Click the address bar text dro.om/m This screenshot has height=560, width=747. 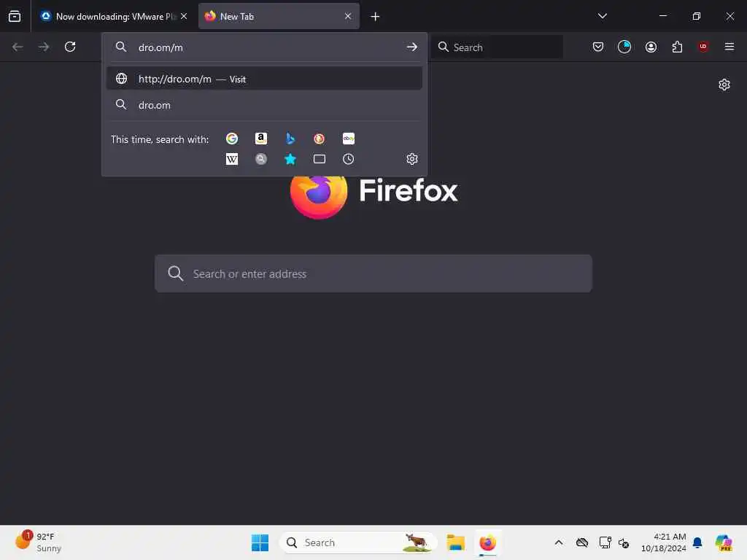coord(160,47)
